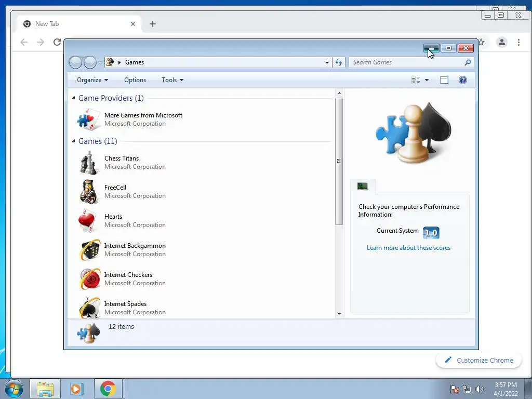Reload the Chrome page
The image size is (532, 399).
(x=57, y=42)
